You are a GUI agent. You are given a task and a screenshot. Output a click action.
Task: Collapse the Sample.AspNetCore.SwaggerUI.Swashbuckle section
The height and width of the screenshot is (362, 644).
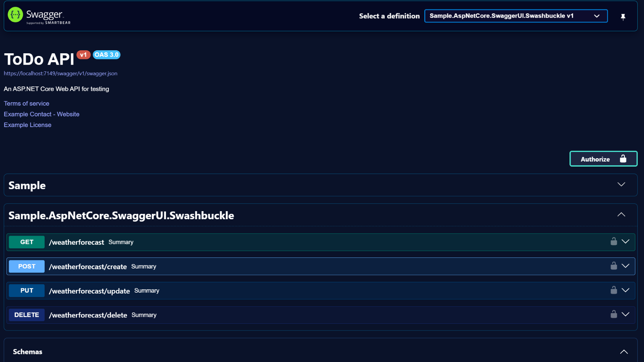[621, 215]
